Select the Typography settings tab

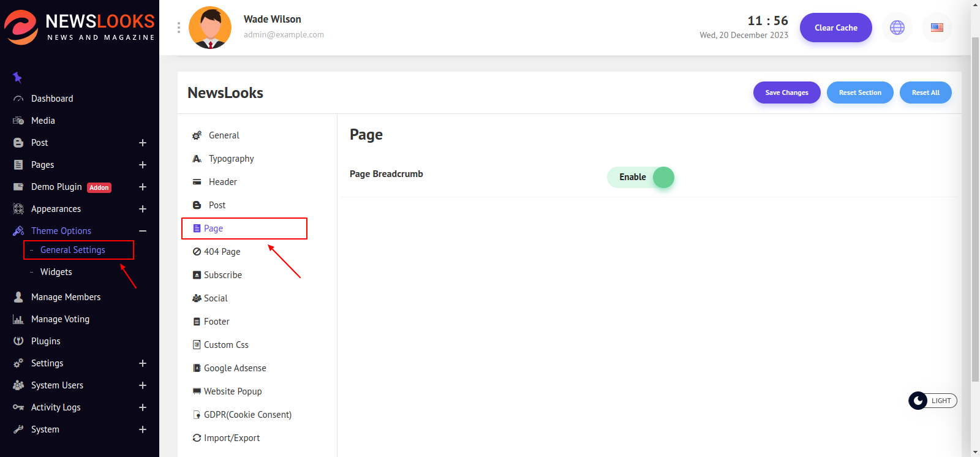point(231,159)
